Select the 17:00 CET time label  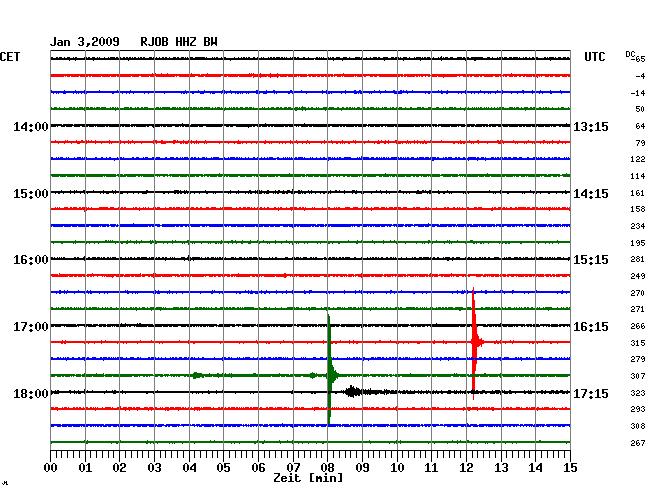click(x=31, y=327)
